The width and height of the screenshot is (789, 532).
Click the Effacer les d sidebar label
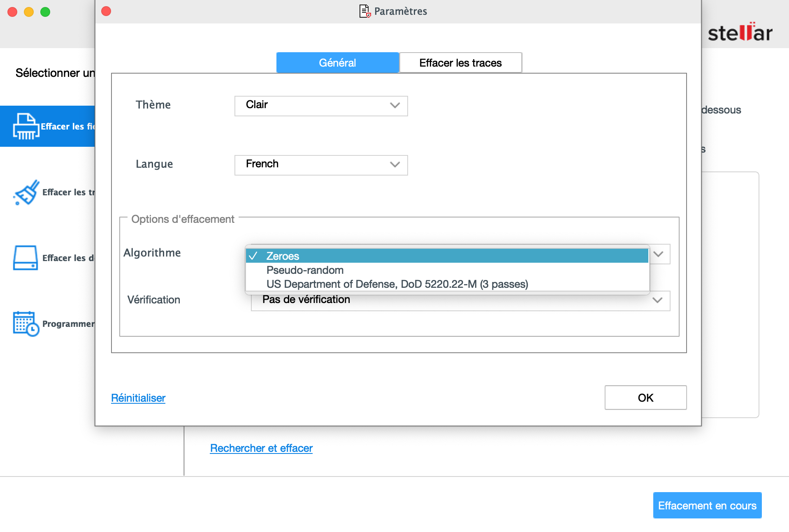(x=69, y=258)
